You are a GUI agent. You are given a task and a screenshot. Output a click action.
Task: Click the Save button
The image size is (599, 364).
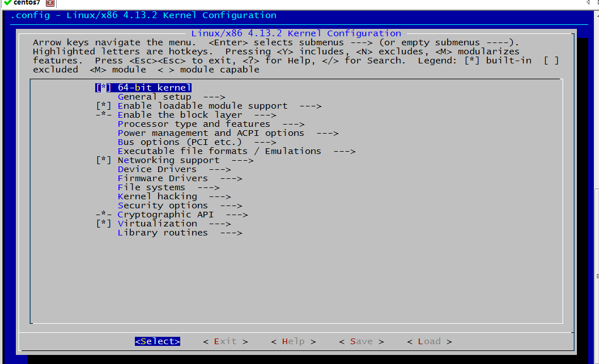click(x=362, y=341)
